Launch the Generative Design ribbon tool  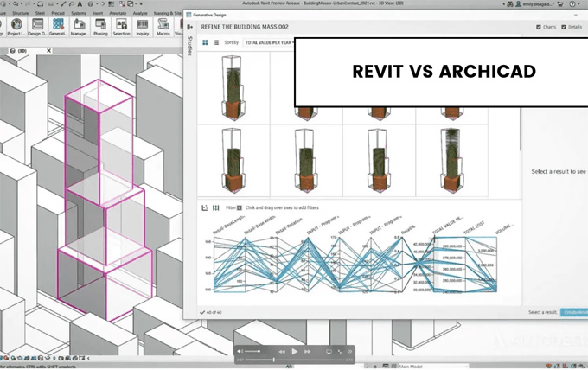pos(58,27)
